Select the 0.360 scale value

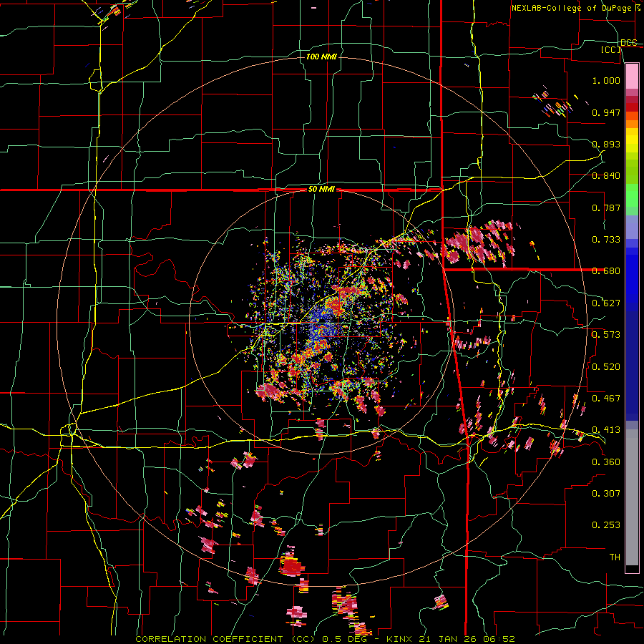pos(606,462)
